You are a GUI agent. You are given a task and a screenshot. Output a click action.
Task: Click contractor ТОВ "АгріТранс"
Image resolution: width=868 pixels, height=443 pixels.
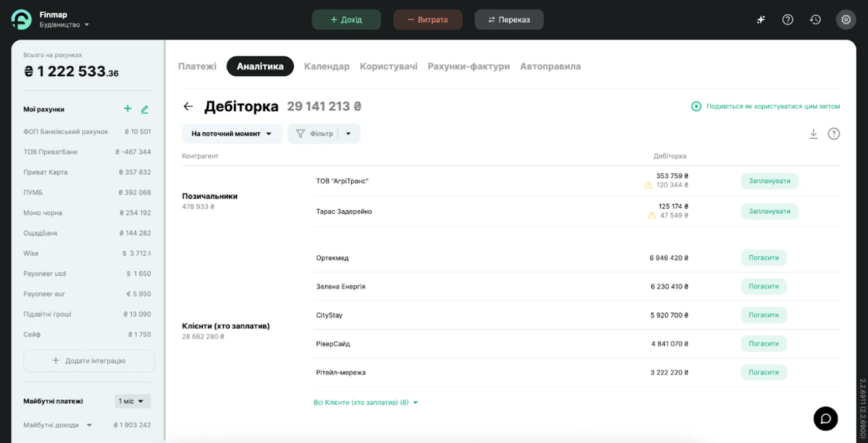point(342,181)
